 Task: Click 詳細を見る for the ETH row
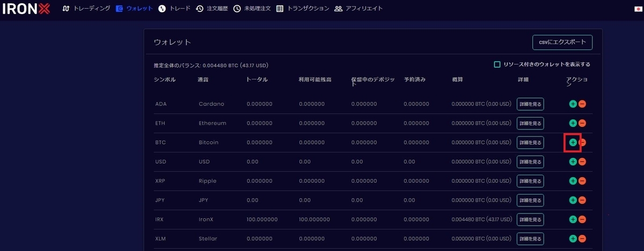[x=530, y=123]
